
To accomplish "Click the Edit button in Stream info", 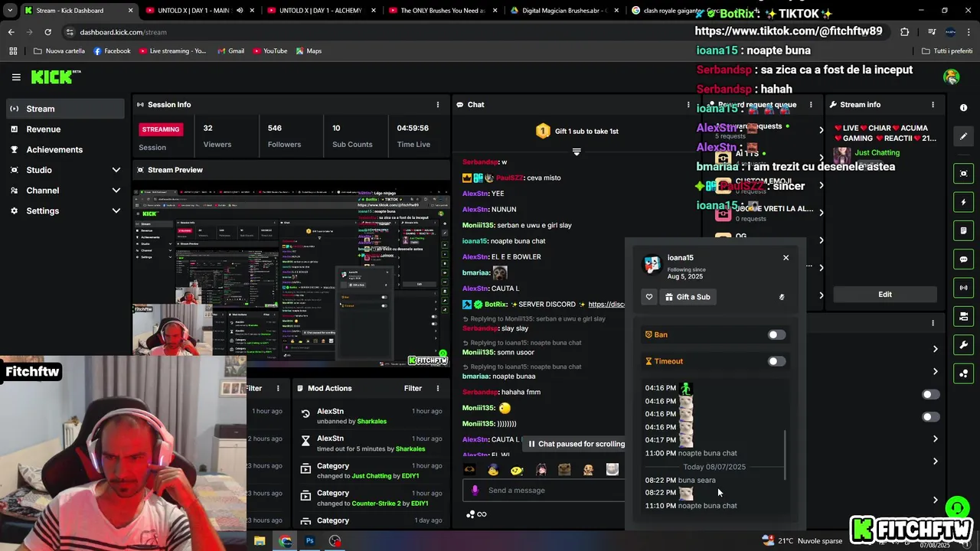I will (885, 295).
